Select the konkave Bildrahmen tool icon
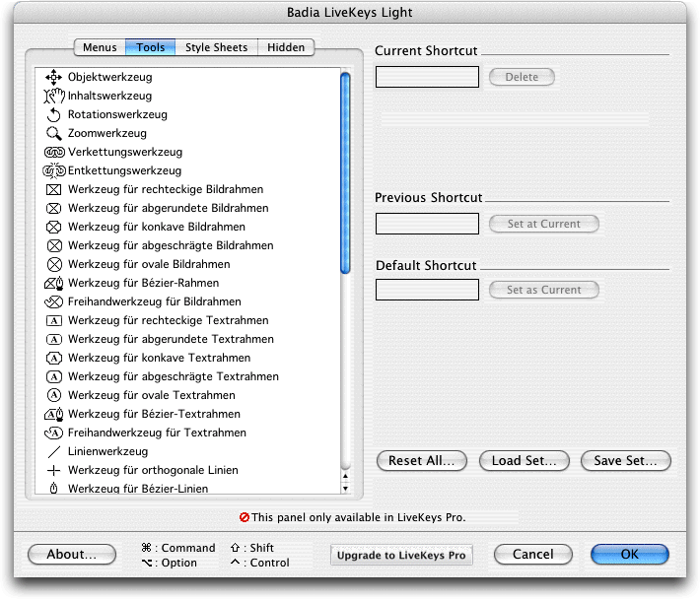The image size is (700, 600). click(53, 227)
